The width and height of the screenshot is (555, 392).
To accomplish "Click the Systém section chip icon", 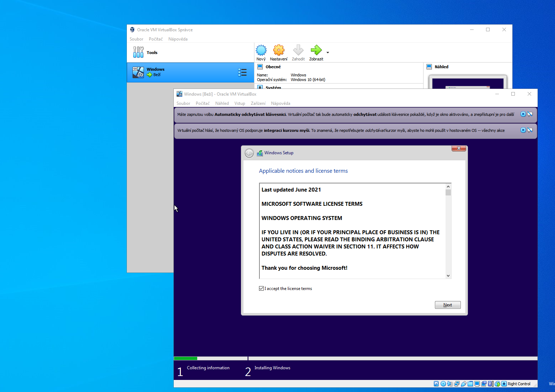I will (260, 87).
